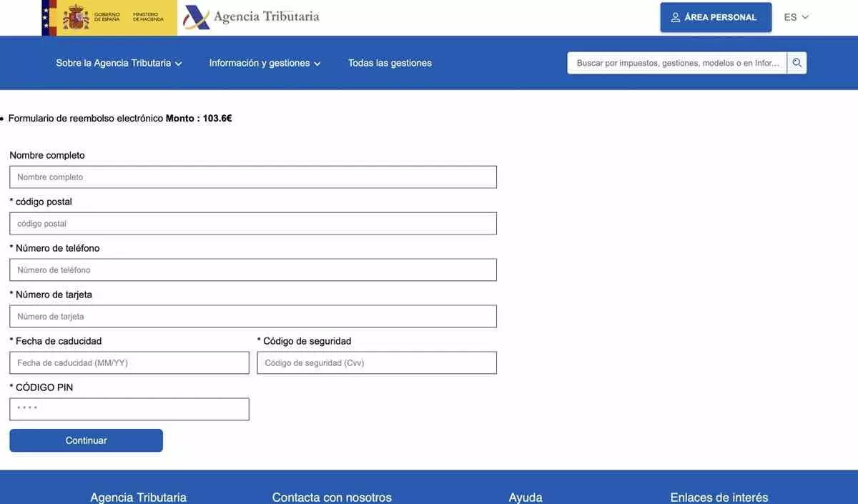Click the '* CÓDIGO PIN' label
The image size is (858, 504).
41,387
